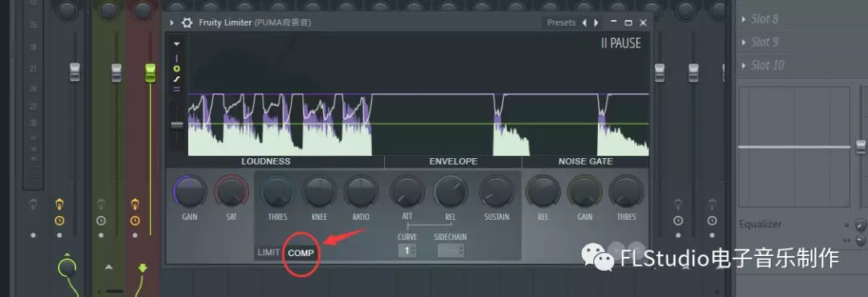Change the CURVE value selector
Image resolution: width=868 pixels, height=297 pixels.
click(407, 250)
